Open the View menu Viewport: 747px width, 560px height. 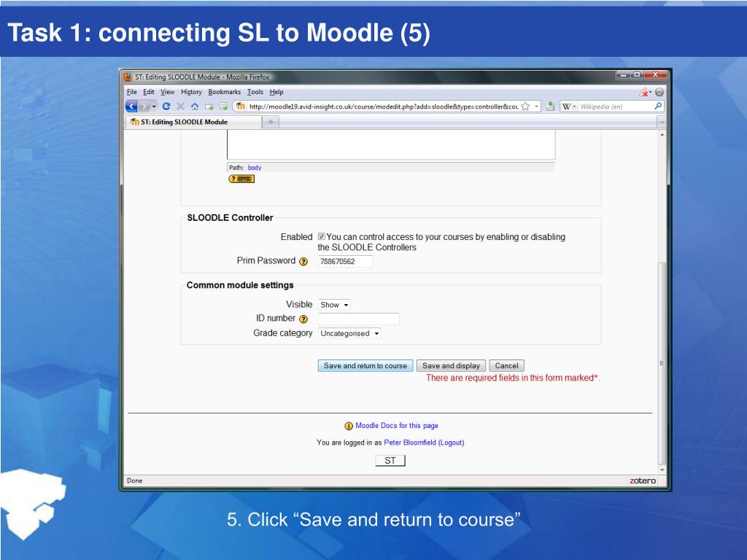(x=167, y=92)
